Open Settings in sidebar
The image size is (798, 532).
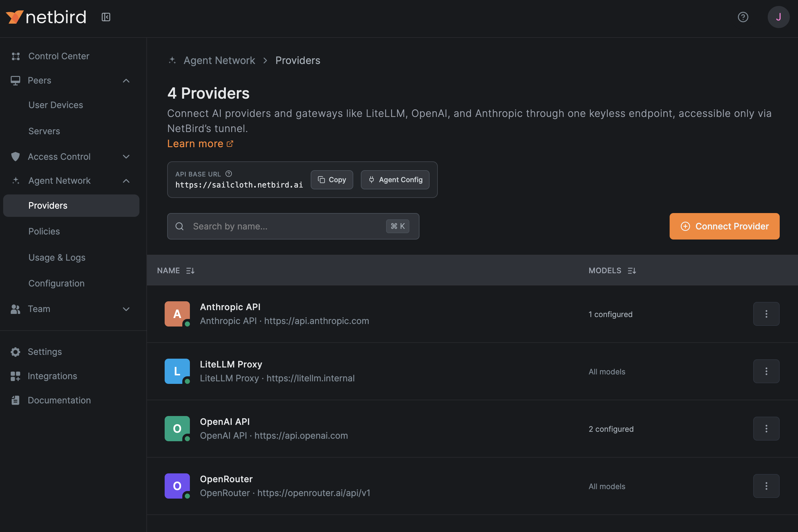point(45,352)
